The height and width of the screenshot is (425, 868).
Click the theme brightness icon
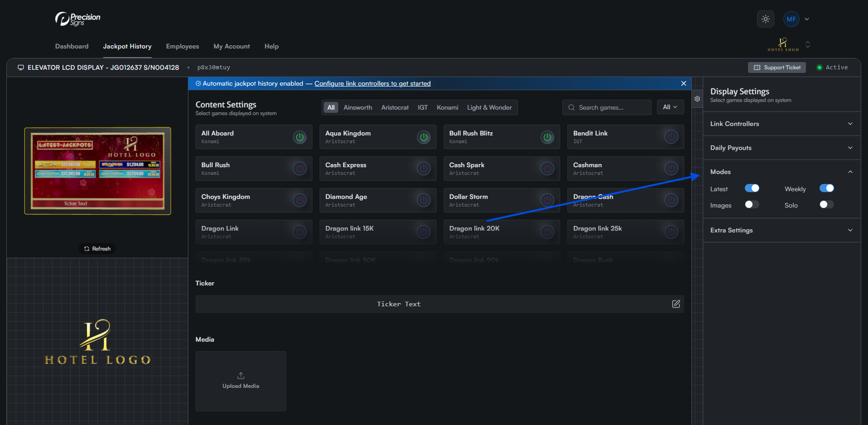click(765, 19)
